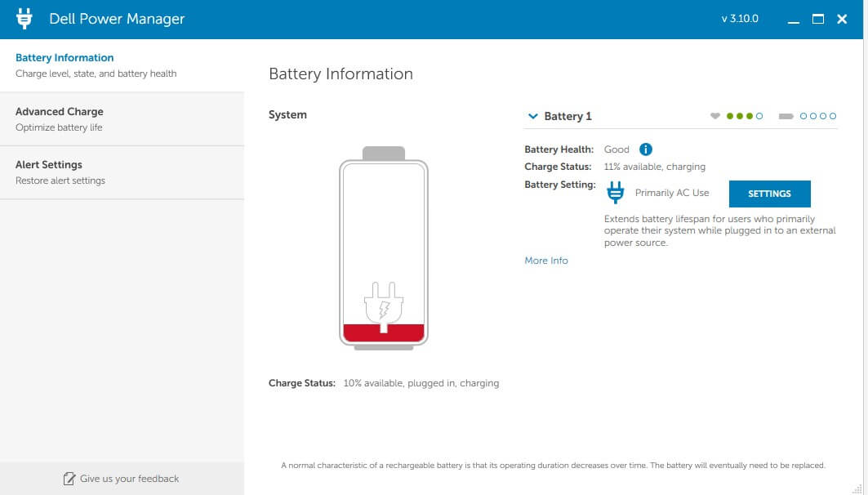Viewport: 868px width, 495px height.
Task: Click the Battery Health info icon
Action: (645, 149)
